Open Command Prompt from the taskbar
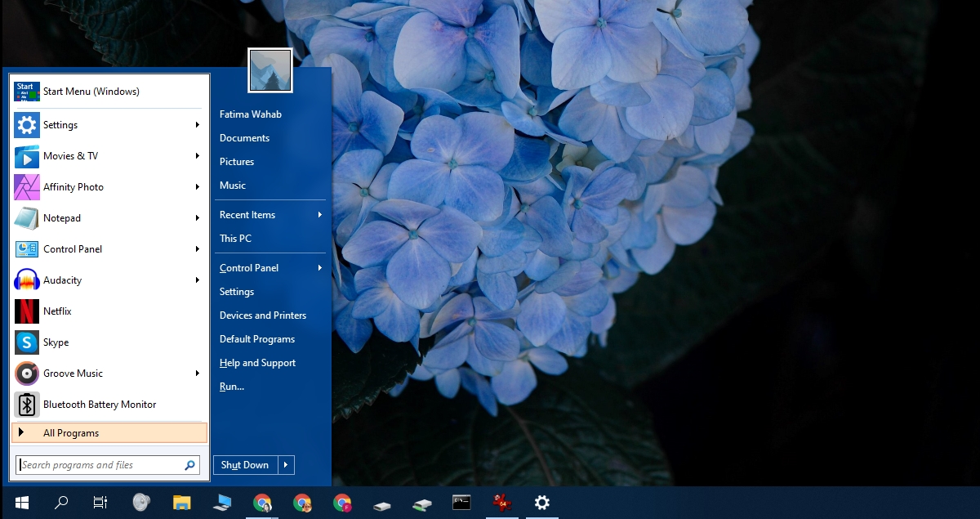This screenshot has height=519, width=980. click(x=461, y=503)
